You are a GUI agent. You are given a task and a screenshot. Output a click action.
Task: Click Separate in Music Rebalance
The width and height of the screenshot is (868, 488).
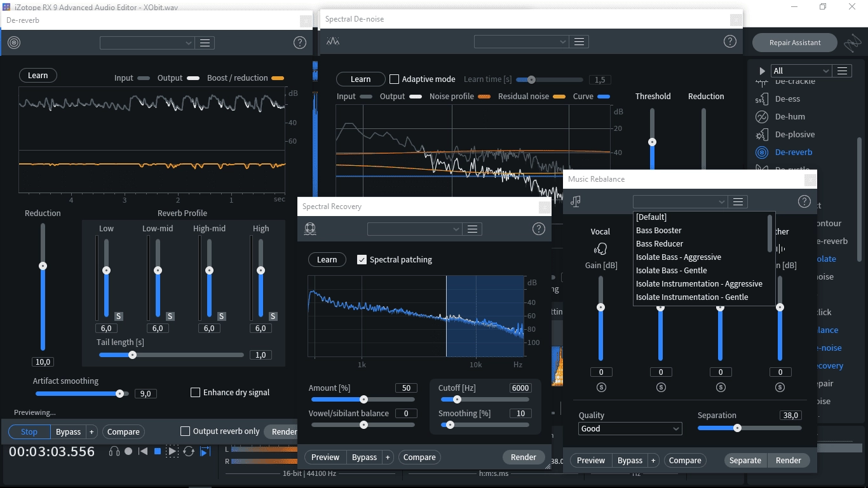745,461
